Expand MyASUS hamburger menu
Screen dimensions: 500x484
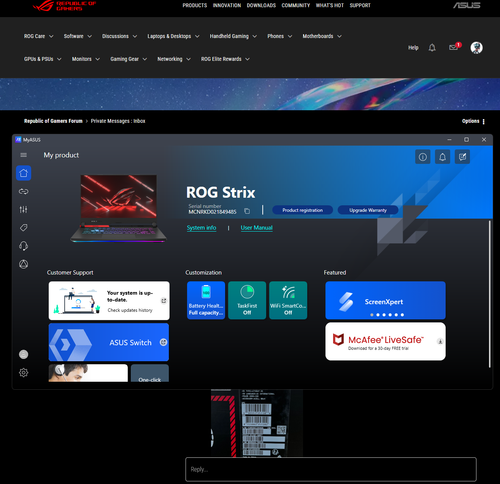[23, 155]
